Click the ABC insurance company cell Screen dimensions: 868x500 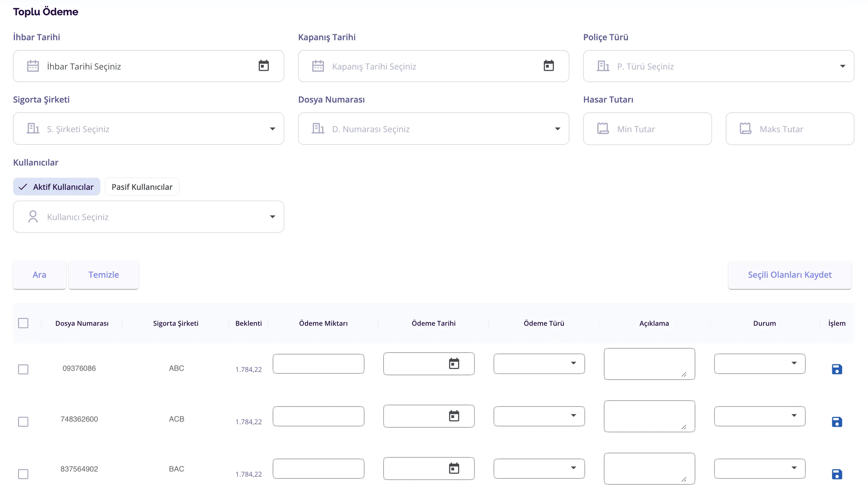click(176, 368)
